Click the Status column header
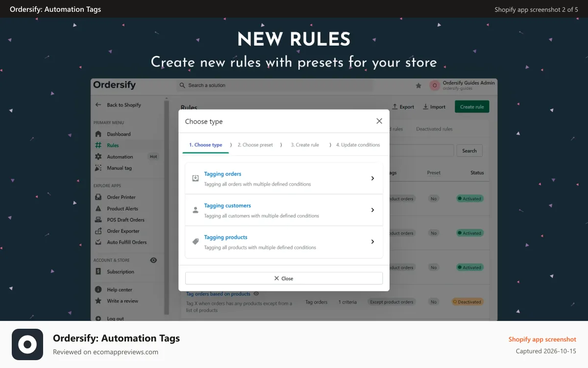The image size is (588, 368). pos(477,173)
